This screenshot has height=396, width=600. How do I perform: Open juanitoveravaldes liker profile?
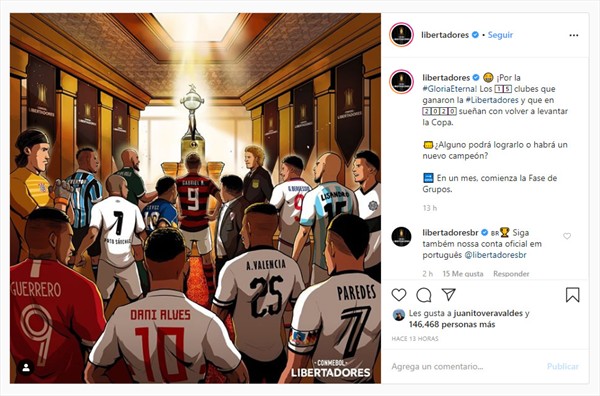point(488,313)
